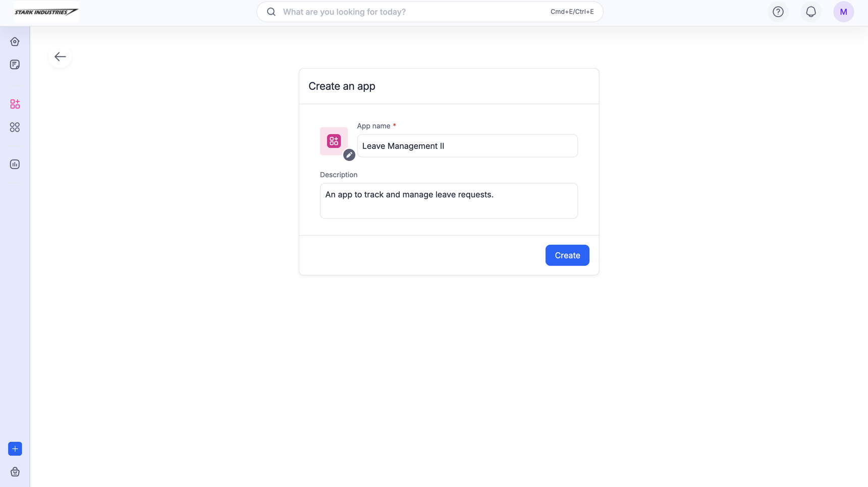Click the Stark Industries logo
Image resolution: width=868 pixels, height=487 pixels.
pyautogui.click(x=46, y=12)
